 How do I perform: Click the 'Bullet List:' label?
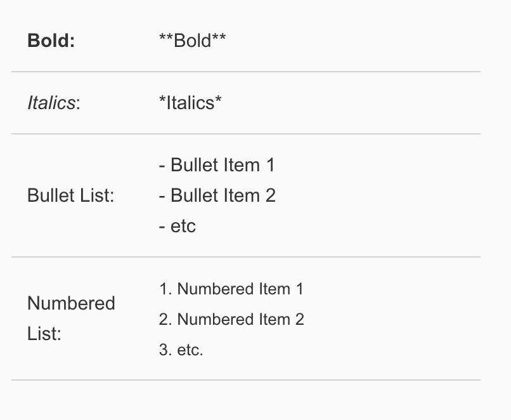(71, 195)
